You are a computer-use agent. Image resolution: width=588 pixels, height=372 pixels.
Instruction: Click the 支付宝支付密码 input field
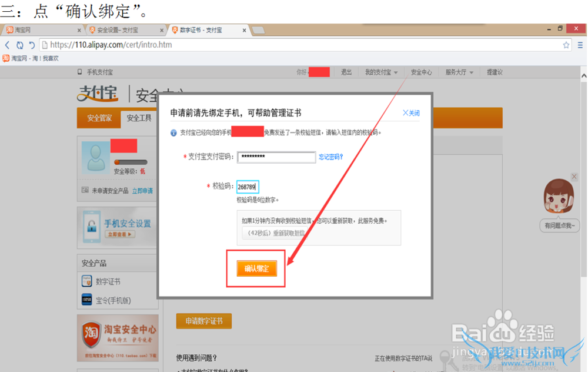(276, 157)
